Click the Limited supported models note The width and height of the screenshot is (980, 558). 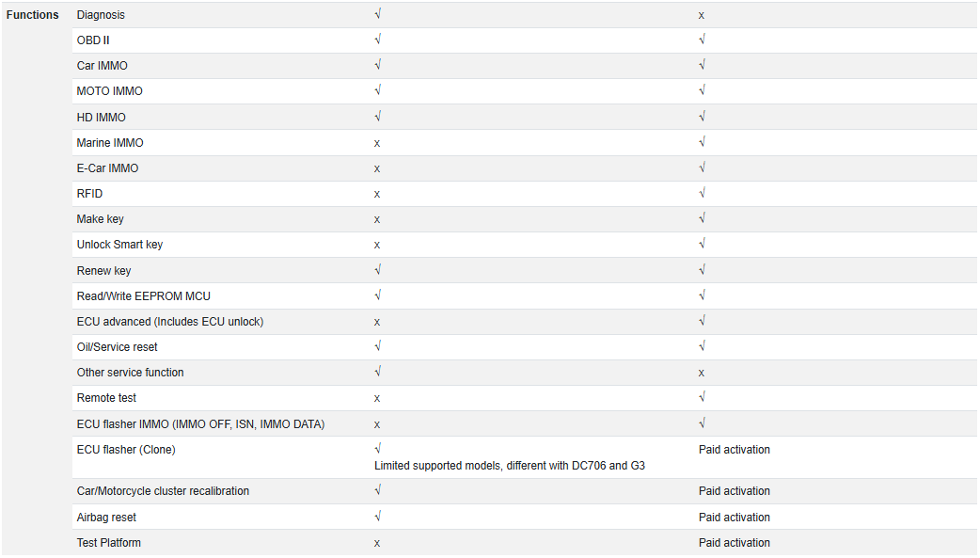tap(510, 466)
